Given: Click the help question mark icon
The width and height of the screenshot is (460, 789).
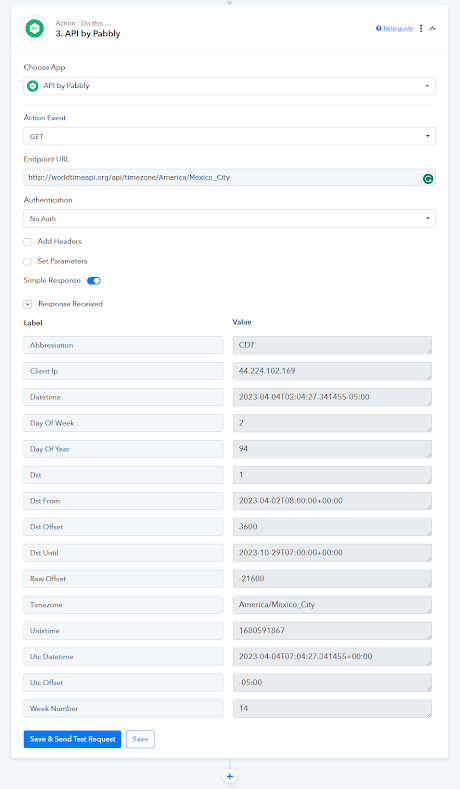Looking at the screenshot, I should click(378, 28).
